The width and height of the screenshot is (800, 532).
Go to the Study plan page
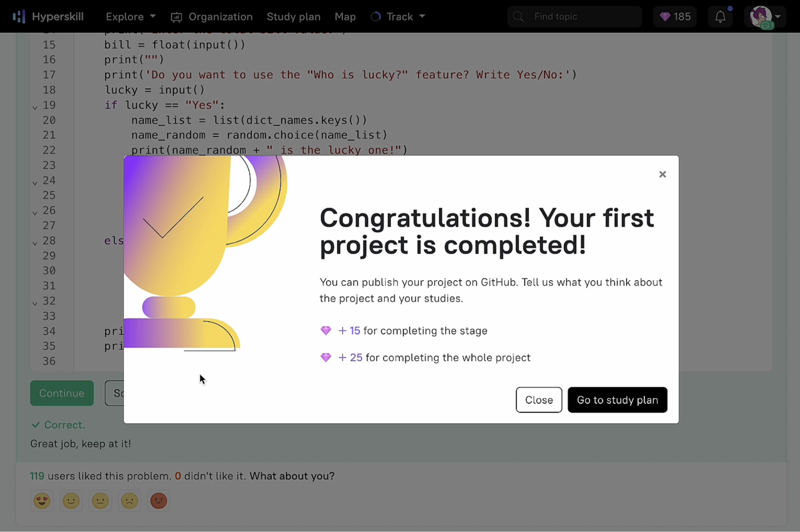coord(294,16)
